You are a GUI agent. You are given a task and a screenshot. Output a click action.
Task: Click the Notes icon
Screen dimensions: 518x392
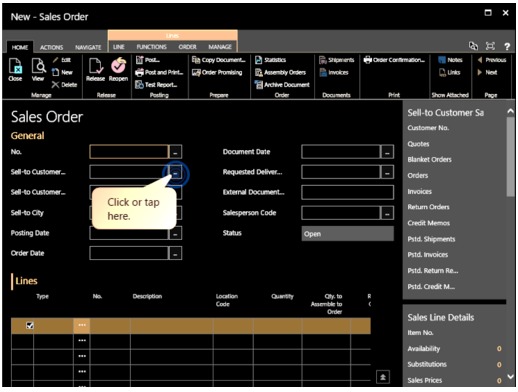point(442,60)
